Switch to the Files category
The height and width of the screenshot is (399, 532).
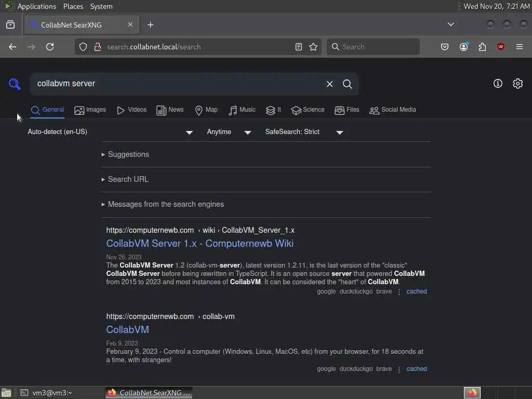click(x=347, y=110)
